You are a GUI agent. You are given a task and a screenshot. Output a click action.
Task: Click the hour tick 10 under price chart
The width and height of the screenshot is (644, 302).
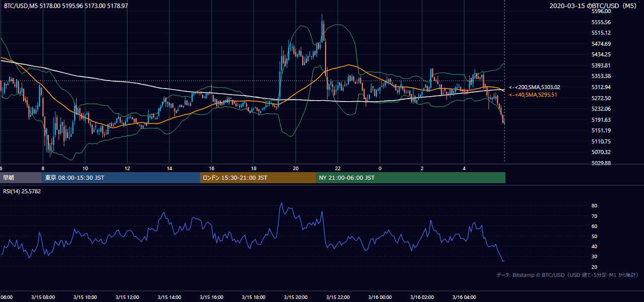coord(85,168)
